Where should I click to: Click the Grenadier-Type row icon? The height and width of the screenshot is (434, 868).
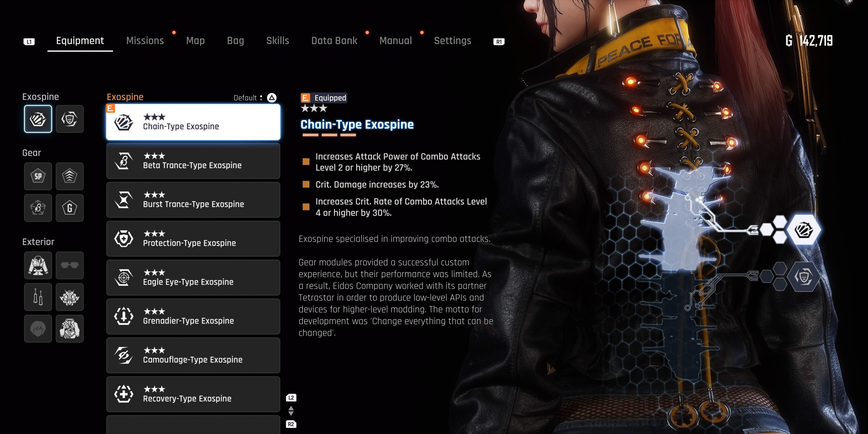[x=124, y=316]
